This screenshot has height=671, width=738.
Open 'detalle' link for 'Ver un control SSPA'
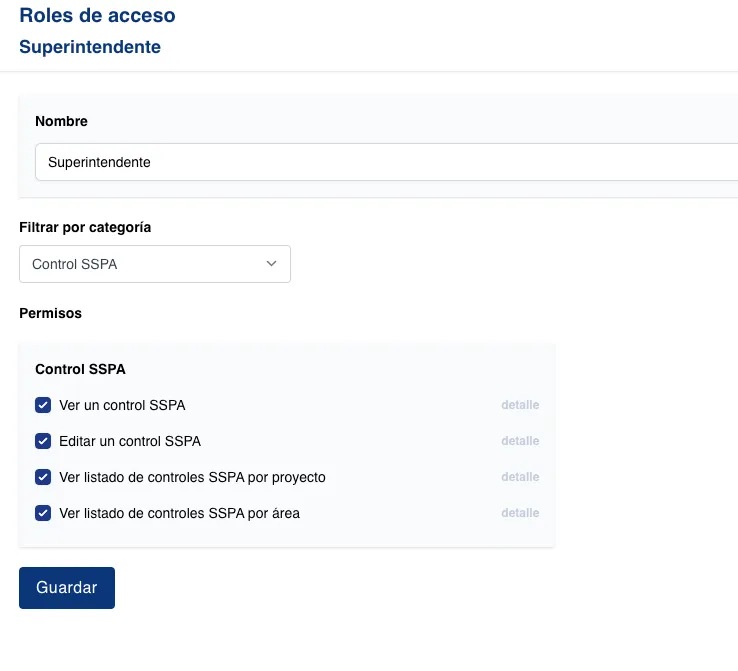pos(520,405)
